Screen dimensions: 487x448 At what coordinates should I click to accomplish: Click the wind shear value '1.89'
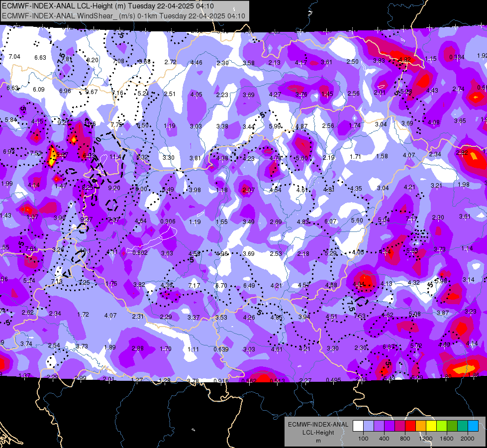click(110, 347)
